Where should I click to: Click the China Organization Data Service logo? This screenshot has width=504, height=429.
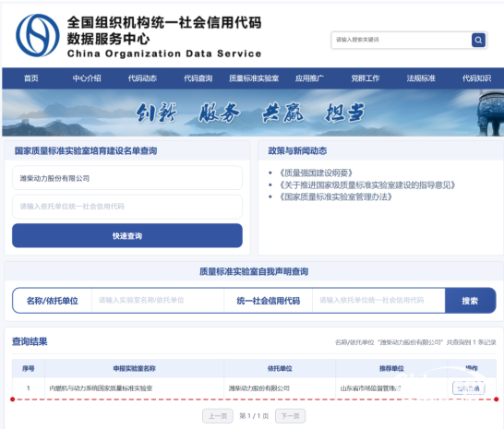38,35
